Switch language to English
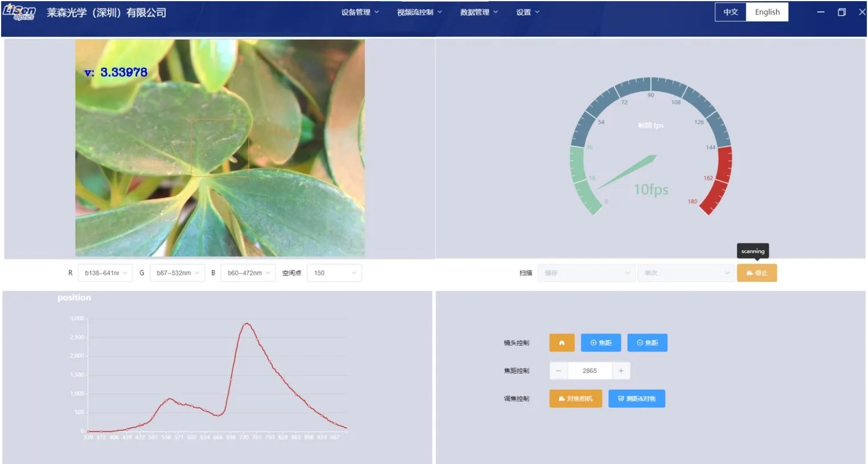This screenshot has height=464, width=868. pos(767,12)
